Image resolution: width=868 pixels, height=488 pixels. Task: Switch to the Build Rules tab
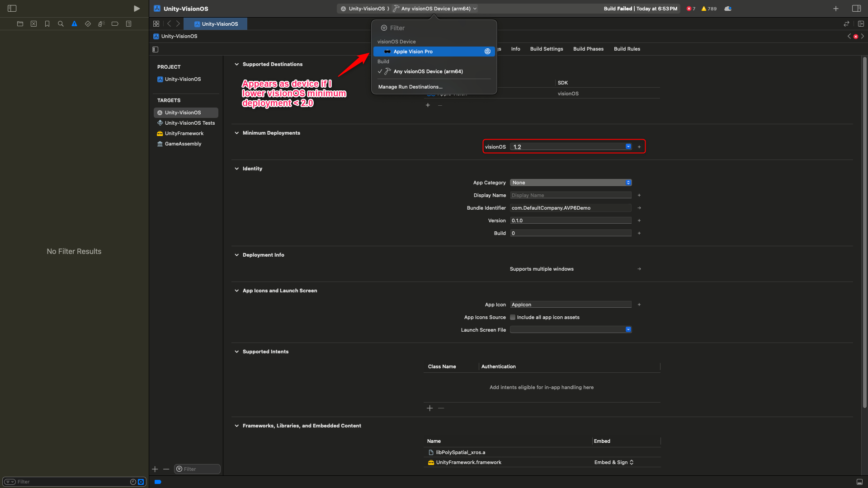[x=627, y=49]
